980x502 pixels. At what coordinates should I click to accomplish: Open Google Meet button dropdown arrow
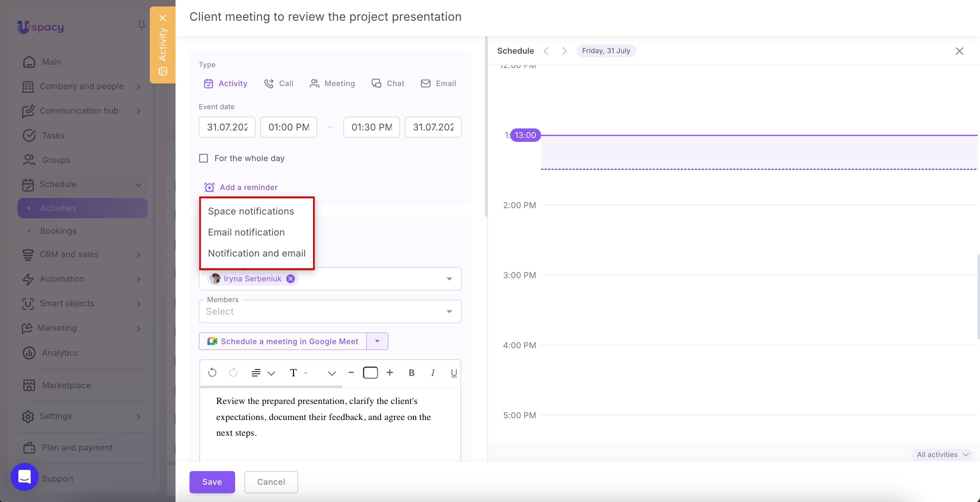(377, 341)
